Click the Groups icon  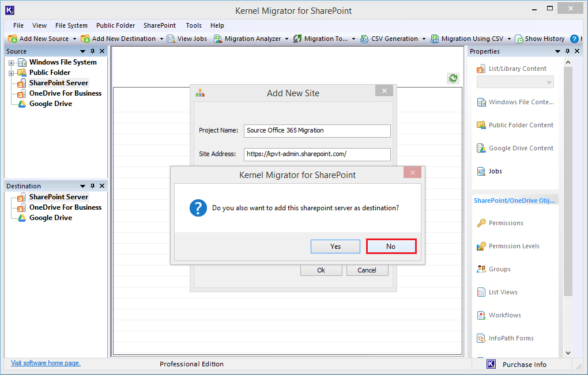point(481,269)
